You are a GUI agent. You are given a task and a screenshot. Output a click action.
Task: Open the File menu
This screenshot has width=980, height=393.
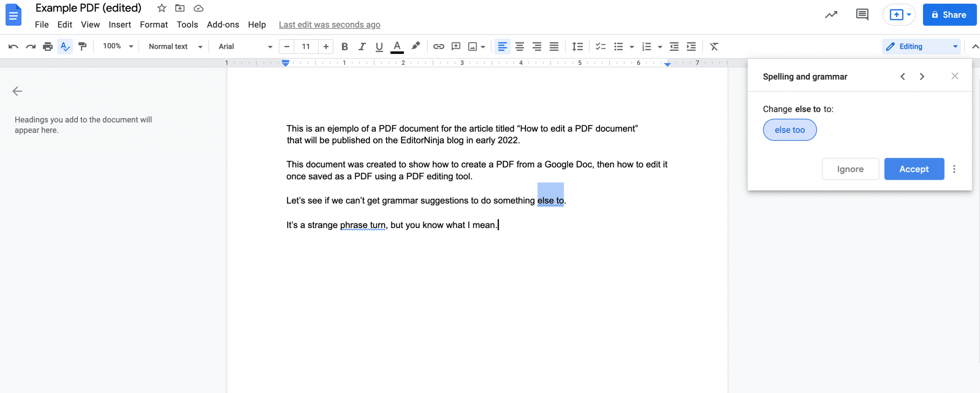(42, 24)
